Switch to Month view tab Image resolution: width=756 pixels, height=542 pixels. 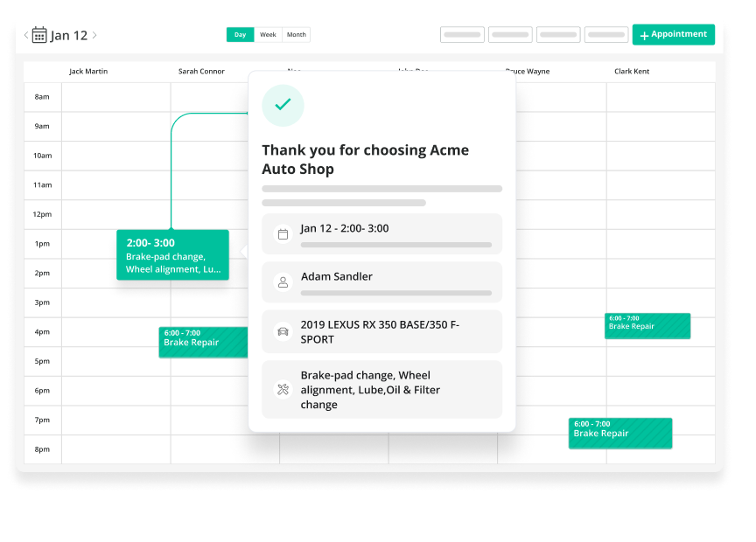[x=297, y=35]
